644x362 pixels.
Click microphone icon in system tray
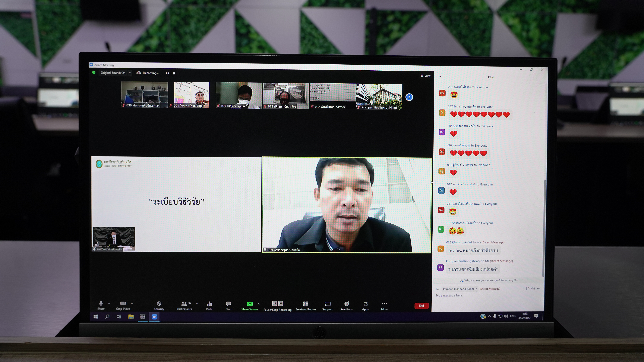tap(494, 316)
